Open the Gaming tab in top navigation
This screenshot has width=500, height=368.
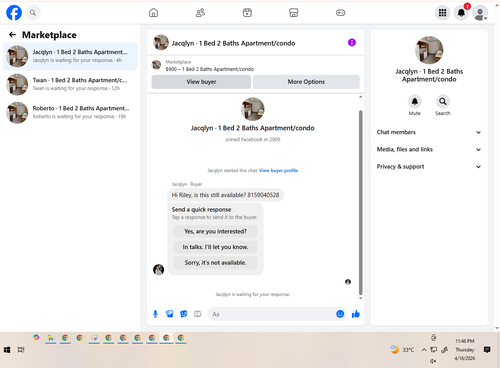click(340, 13)
